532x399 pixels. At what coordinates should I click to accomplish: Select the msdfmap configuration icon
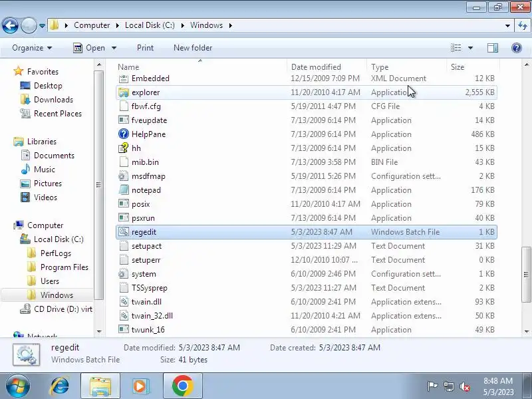124,176
